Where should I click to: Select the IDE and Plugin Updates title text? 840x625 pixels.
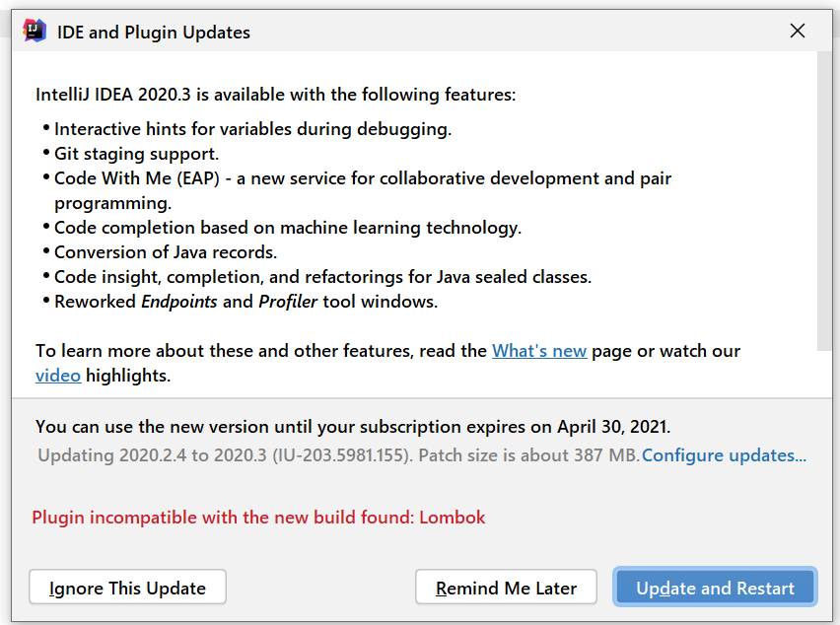pos(153,32)
